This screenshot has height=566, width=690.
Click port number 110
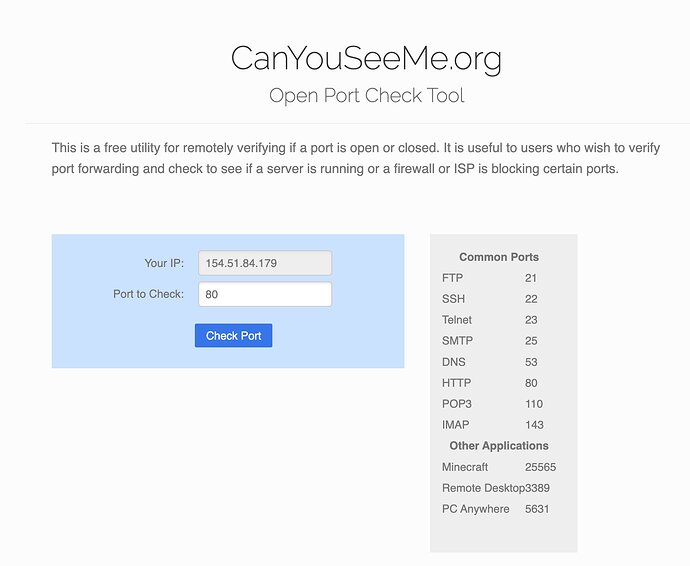coord(534,404)
